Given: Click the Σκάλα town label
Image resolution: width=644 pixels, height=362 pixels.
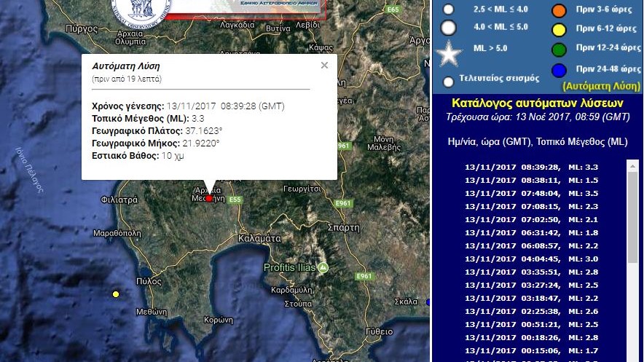Looking at the screenshot, I should coord(406,302).
